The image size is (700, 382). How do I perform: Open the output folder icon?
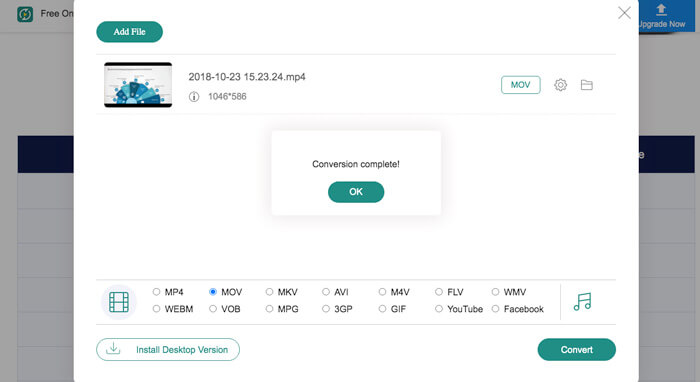click(x=587, y=85)
